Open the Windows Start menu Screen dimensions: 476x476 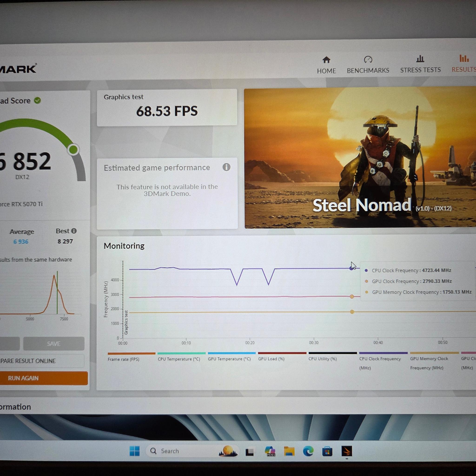coord(135,451)
